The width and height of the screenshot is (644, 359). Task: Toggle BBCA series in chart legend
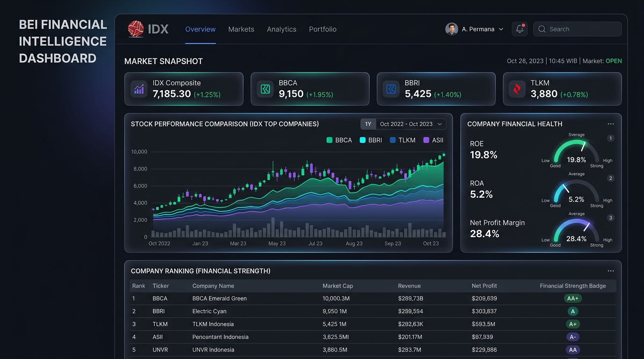[x=339, y=140]
